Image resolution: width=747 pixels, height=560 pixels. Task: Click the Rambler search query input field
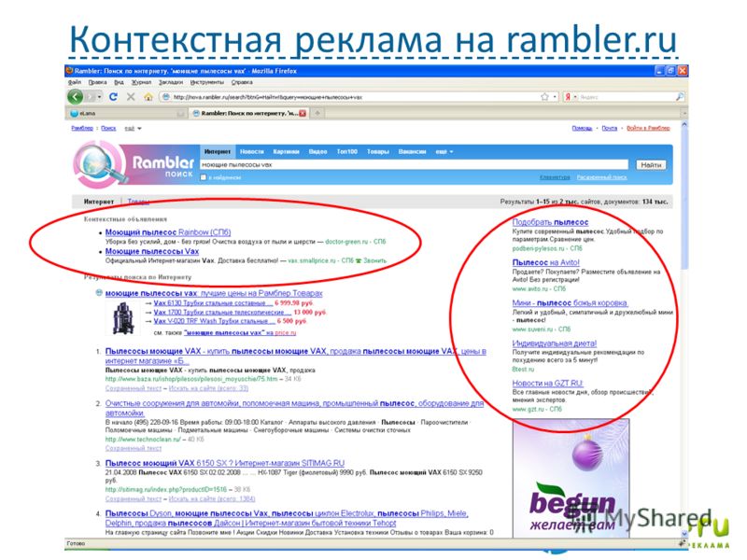pos(414,165)
